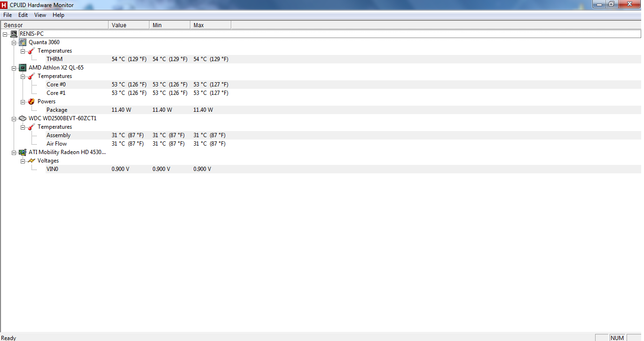The image size is (644, 341).
Task: Click THRM current value 54 °C
Action: click(x=129, y=59)
